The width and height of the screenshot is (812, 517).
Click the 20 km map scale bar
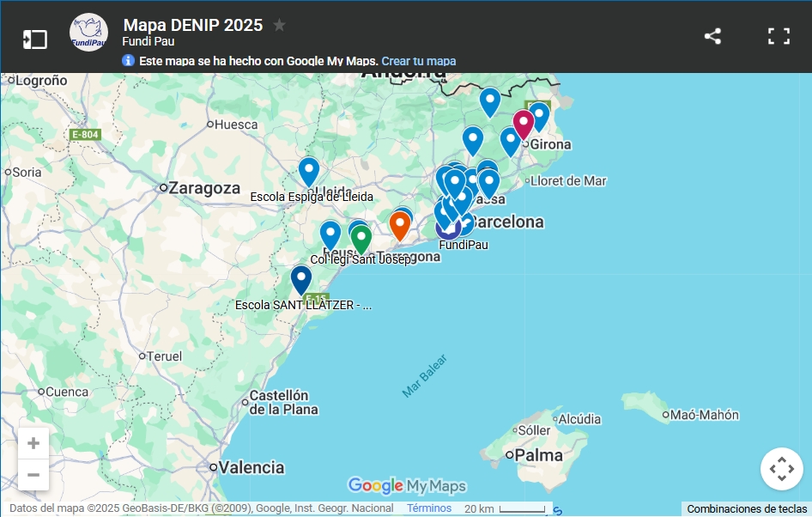pyautogui.click(x=505, y=508)
